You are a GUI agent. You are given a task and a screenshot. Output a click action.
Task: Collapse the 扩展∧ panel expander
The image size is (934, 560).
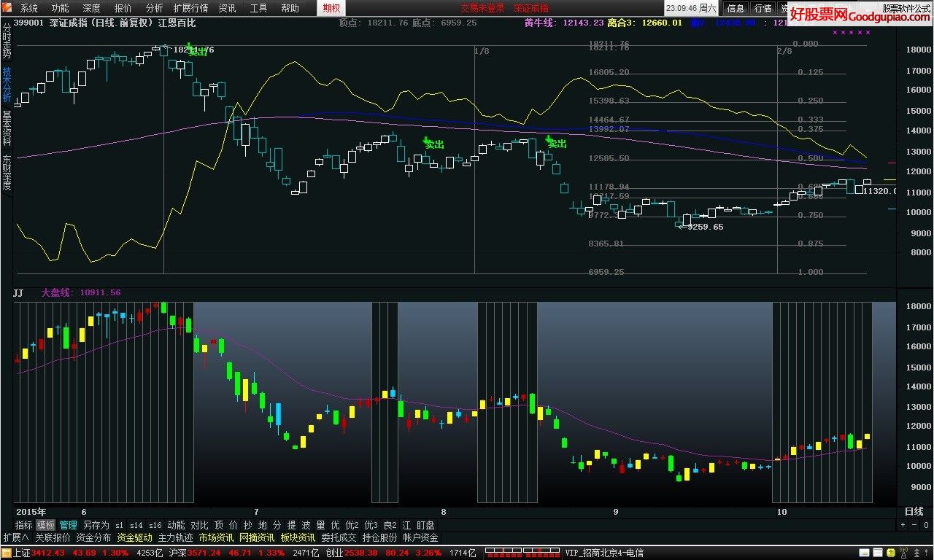[15, 538]
